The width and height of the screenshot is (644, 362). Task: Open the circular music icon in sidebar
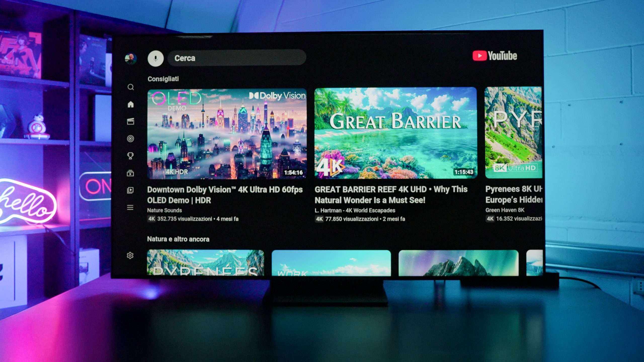[130, 139]
